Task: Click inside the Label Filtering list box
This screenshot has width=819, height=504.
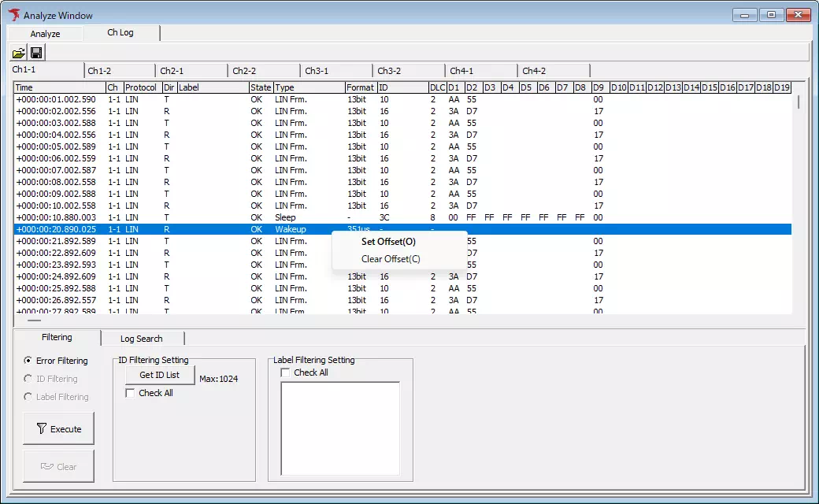Action: 340,428
